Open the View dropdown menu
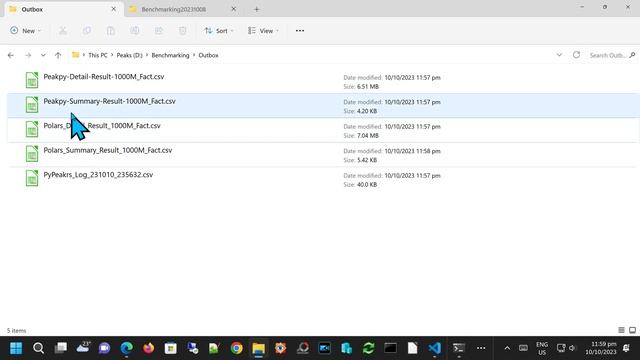This screenshot has height=360, width=640. 263,31
